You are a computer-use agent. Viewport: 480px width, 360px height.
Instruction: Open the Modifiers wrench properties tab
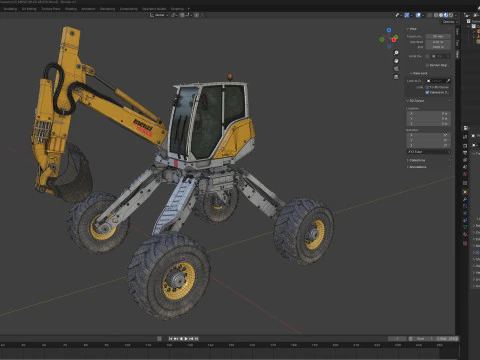(465, 199)
